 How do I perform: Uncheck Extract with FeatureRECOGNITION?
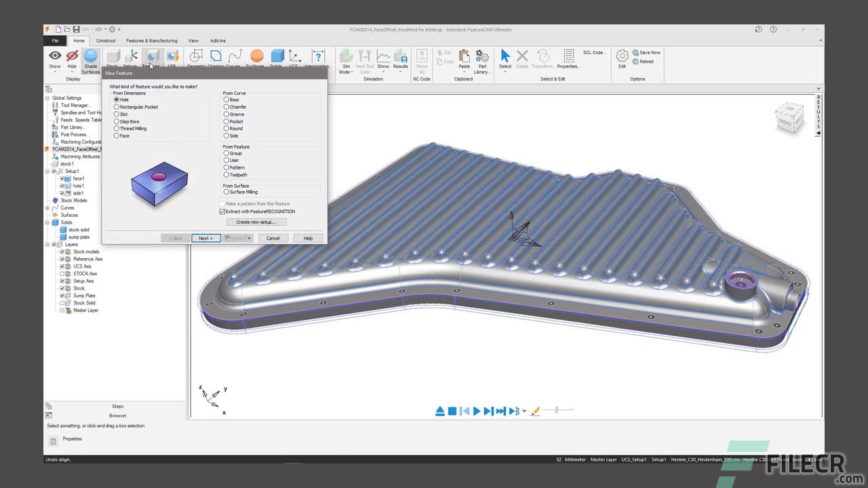coord(222,211)
